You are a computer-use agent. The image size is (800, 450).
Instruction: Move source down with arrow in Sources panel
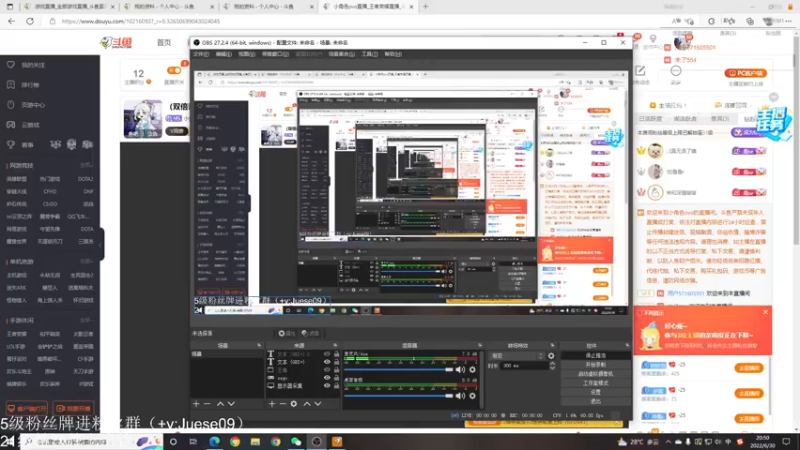click(x=318, y=404)
